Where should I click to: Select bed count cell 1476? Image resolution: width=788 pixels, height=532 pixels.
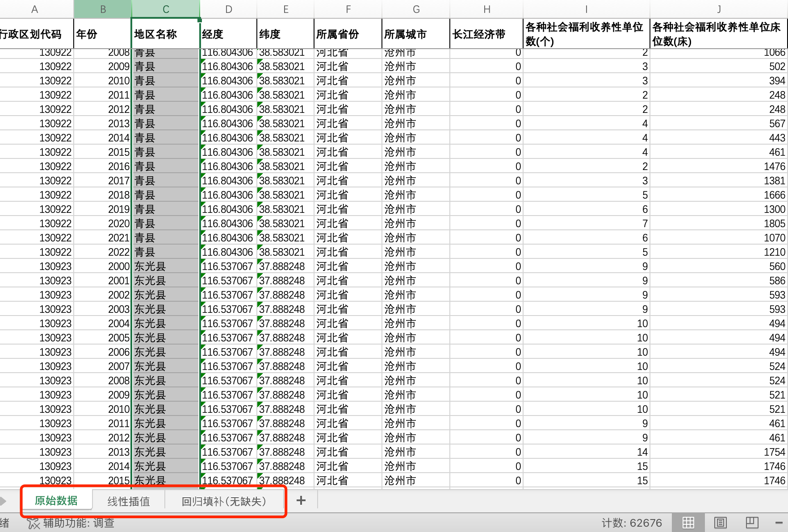tap(719, 166)
